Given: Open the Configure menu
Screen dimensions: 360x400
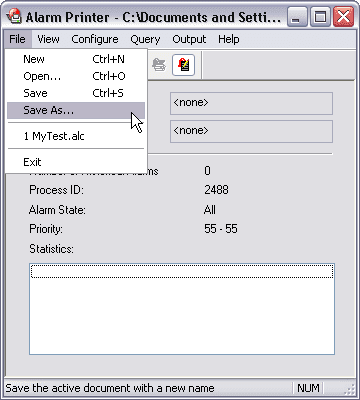Looking at the screenshot, I should pos(95,39).
